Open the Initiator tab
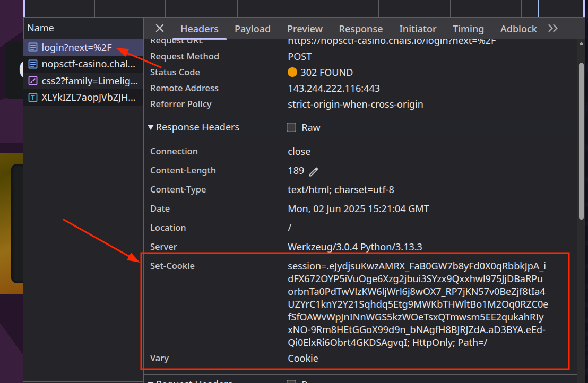The width and height of the screenshot is (588, 383). 418,29
